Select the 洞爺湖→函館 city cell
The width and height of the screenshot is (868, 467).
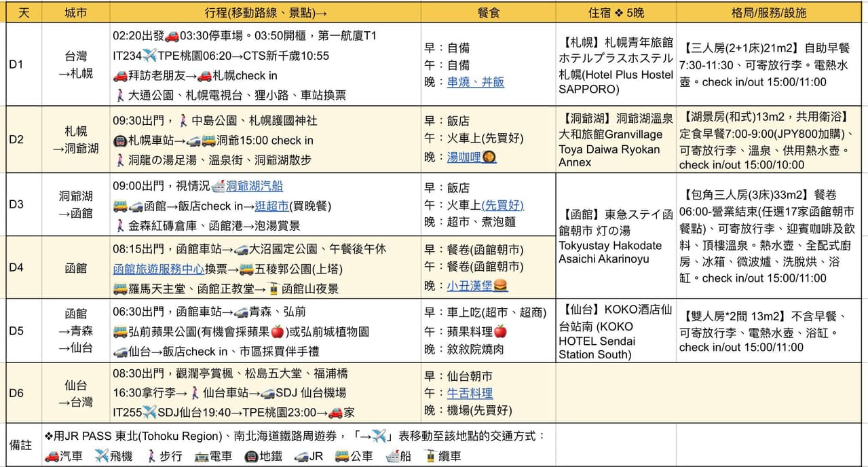75,204
